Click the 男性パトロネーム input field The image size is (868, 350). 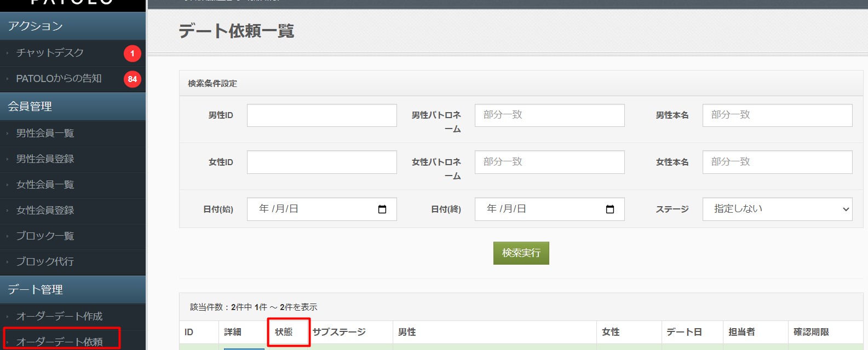550,115
